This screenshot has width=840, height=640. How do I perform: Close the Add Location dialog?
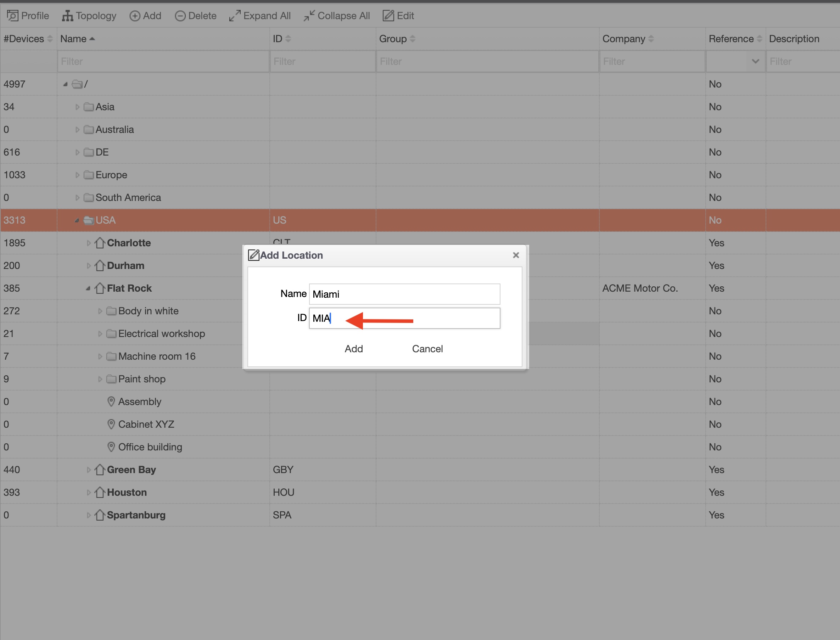point(516,255)
